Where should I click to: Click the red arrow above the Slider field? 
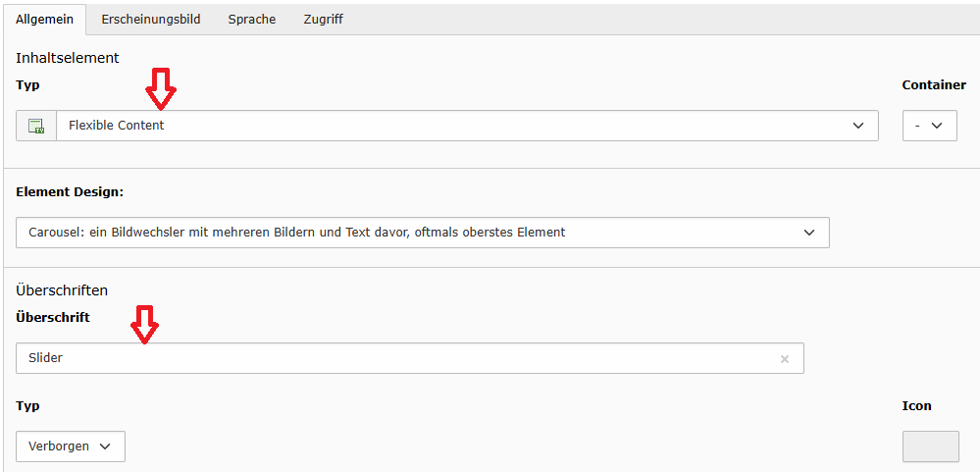click(x=144, y=325)
